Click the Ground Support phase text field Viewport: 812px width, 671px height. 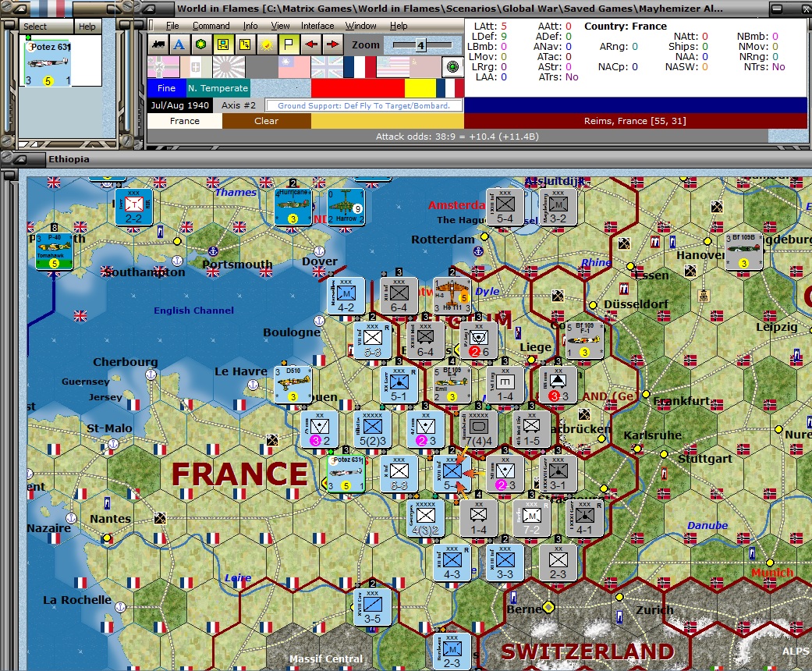363,105
